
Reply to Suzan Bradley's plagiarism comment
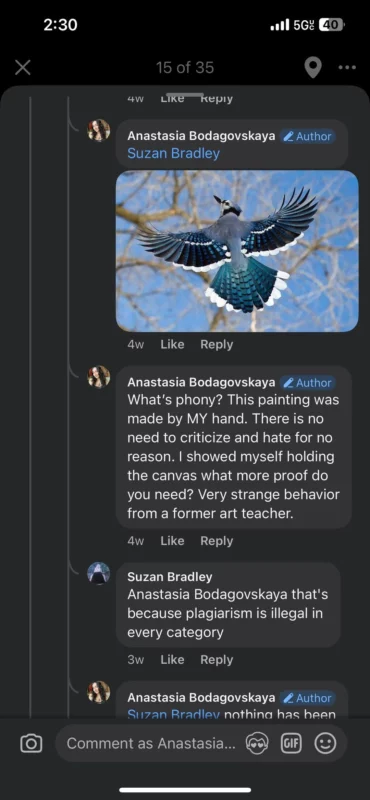pyautogui.click(x=216, y=660)
